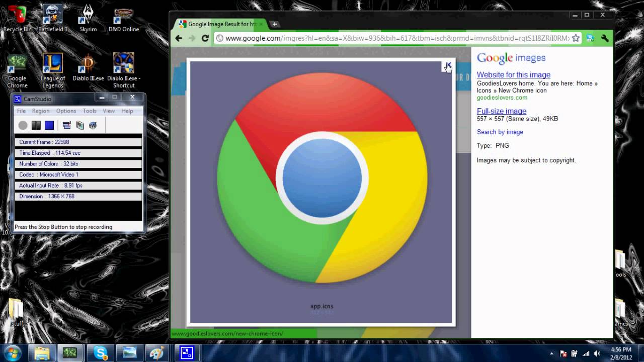Open the Region menu in CamStudio
Viewport: 644px width, 362px height.
pos(41,111)
